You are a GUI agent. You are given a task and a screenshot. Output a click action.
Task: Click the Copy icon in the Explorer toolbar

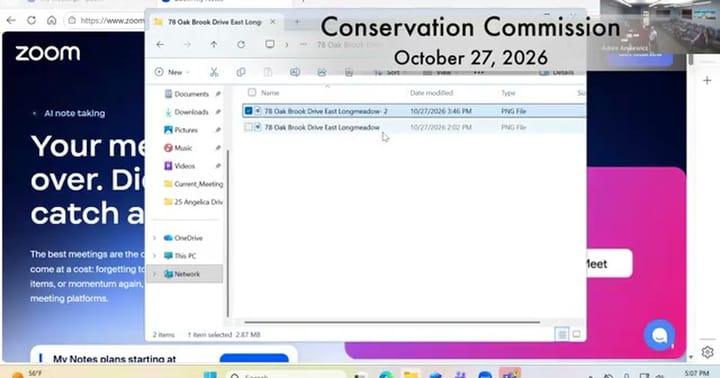(241, 72)
